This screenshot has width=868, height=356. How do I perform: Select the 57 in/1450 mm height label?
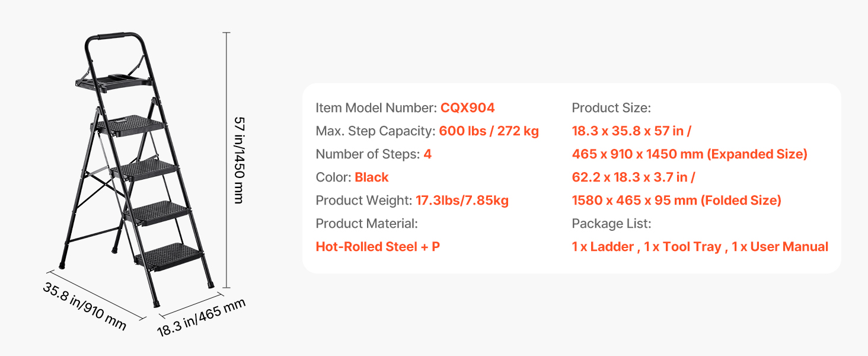click(238, 160)
